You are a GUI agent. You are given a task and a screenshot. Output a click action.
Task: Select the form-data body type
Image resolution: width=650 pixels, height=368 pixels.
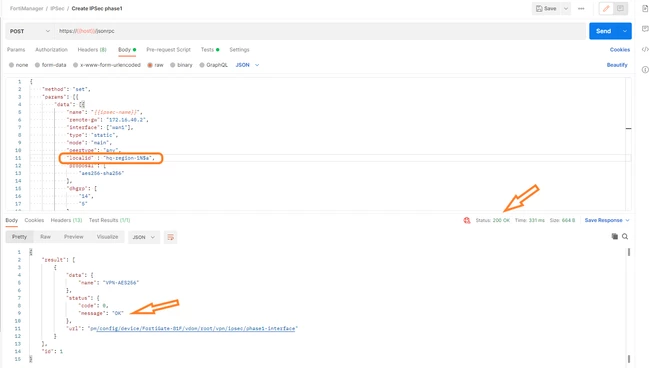click(51, 65)
